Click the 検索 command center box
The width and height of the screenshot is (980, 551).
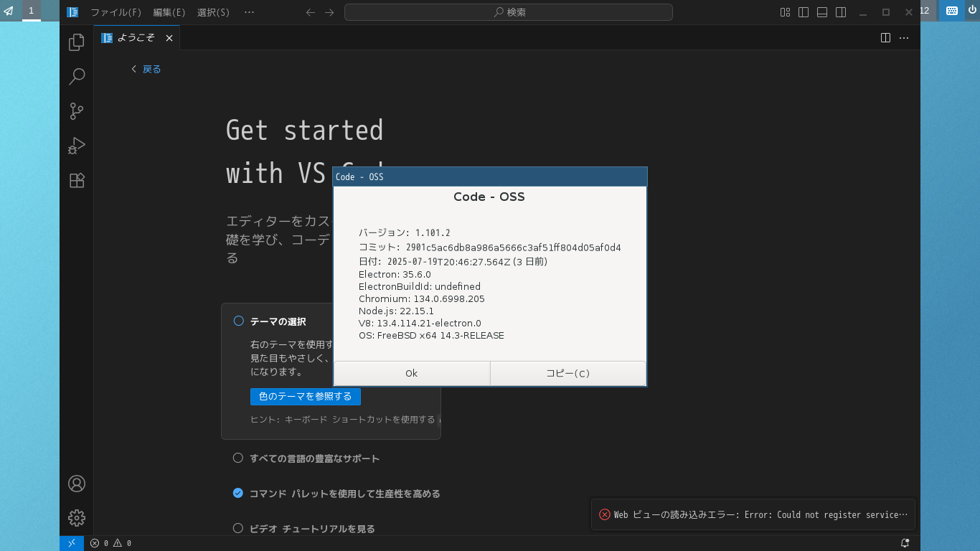coord(509,12)
